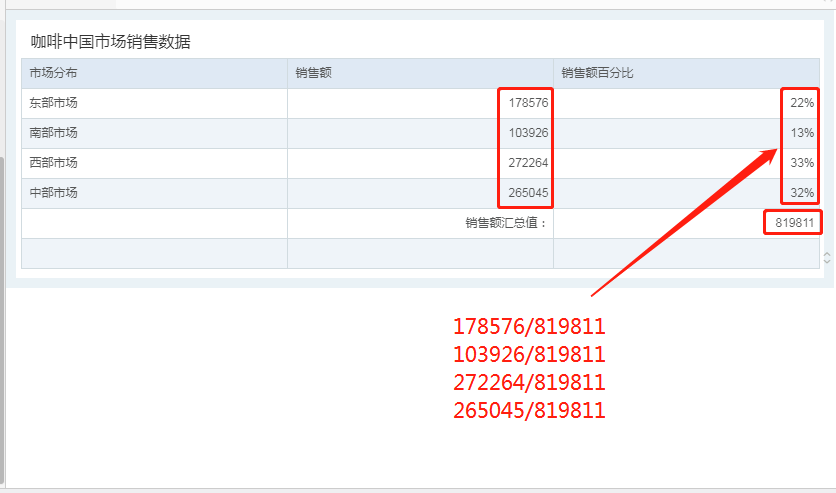
Task: Click the page scrollbar on the window's left edge
Action: [2, 321]
